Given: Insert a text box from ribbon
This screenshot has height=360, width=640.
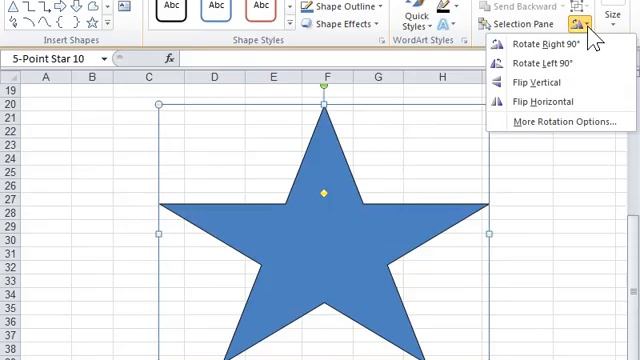Looking at the screenshot, I should coord(124,6).
